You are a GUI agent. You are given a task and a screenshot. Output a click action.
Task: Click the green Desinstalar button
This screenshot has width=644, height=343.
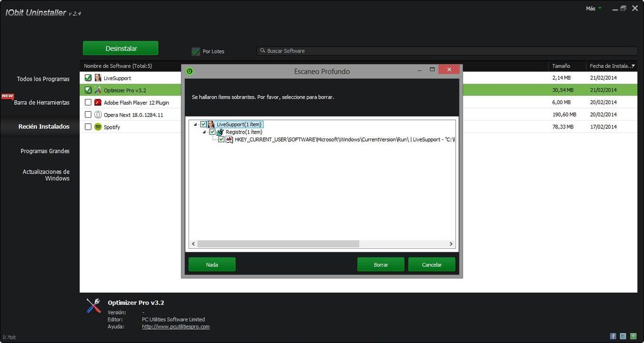coord(121,48)
